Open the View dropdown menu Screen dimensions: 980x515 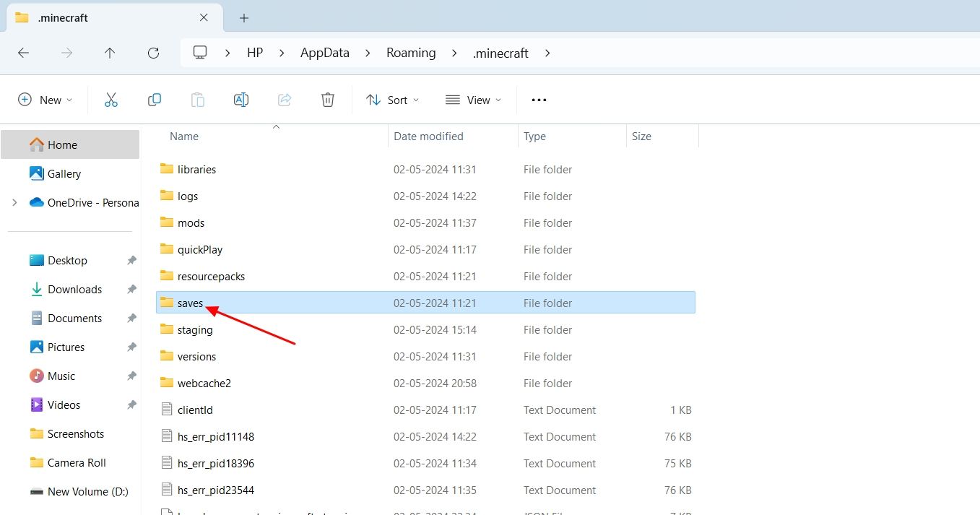click(x=473, y=100)
